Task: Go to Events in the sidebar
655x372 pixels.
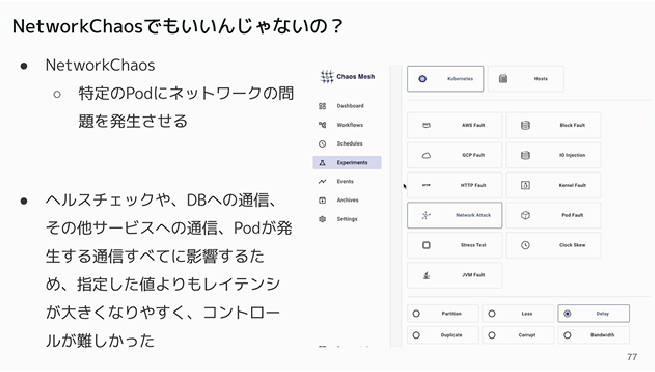Action: pos(345,181)
